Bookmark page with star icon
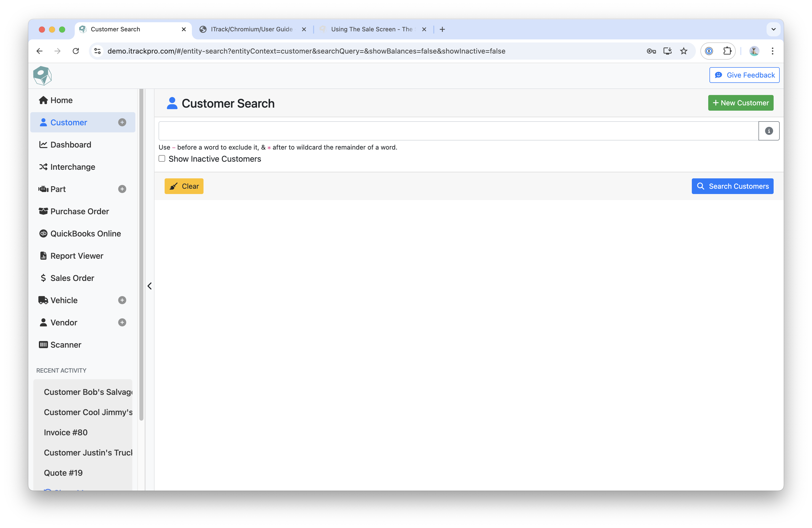812x528 pixels. (x=684, y=51)
